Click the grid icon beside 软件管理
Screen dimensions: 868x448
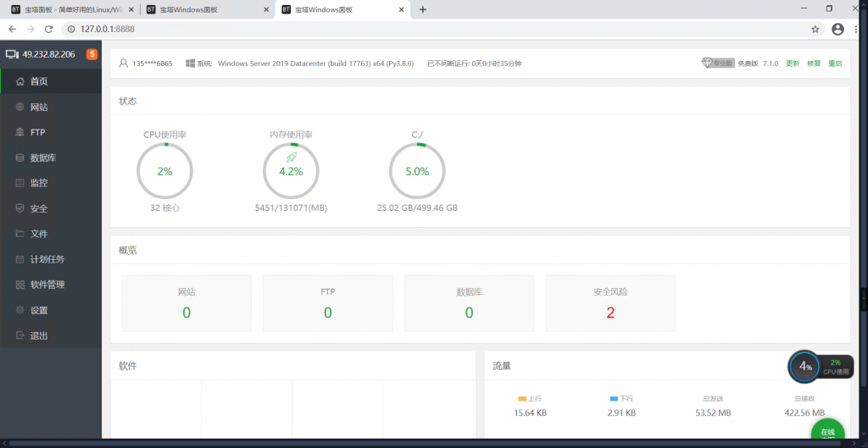[x=20, y=285]
